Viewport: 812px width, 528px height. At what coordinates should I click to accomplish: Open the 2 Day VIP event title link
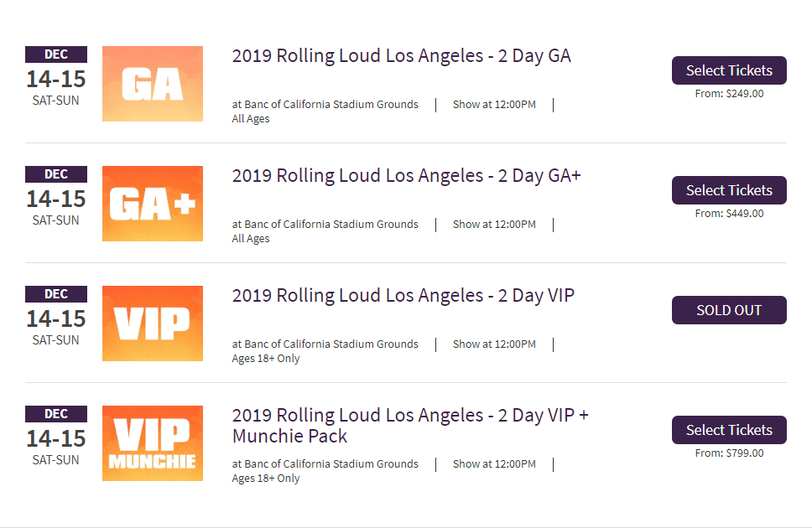(403, 296)
